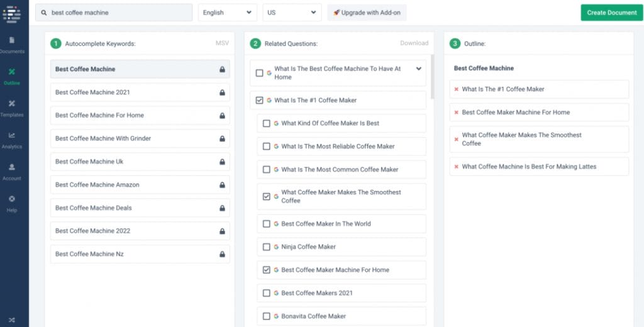This screenshot has width=644, height=327.
Task: Click the Create Document button
Action: 611,13
